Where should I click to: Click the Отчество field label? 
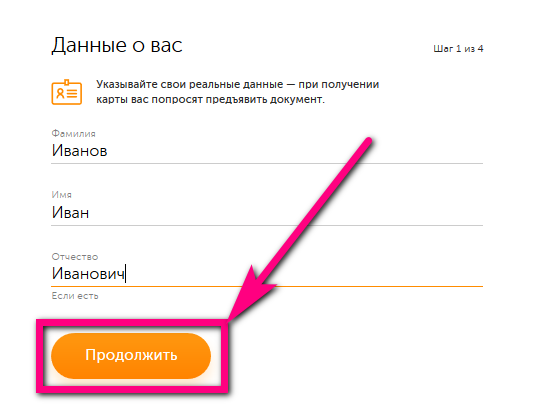pyautogui.click(x=75, y=257)
